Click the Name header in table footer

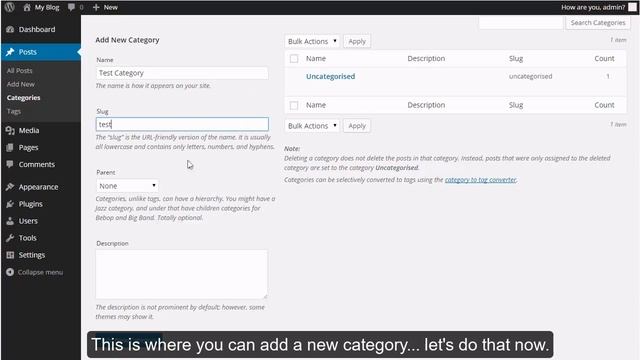(x=316, y=105)
